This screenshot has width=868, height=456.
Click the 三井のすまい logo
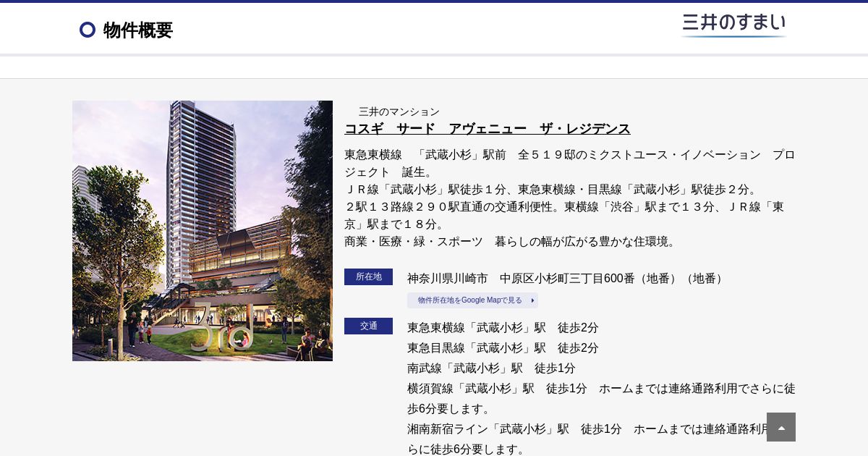pos(734,25)
